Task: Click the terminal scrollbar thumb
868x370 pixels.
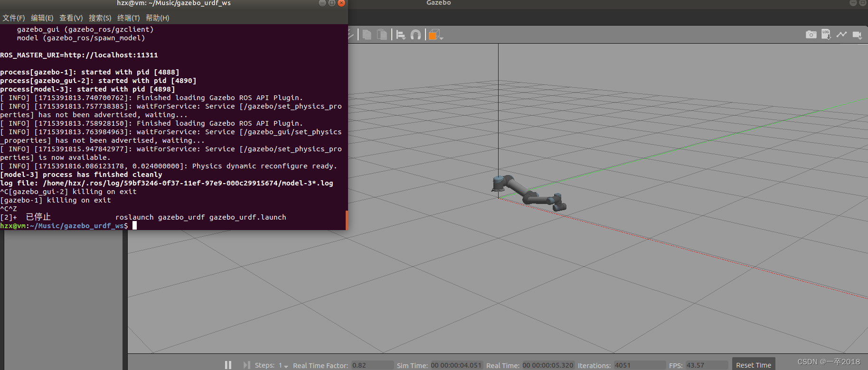Action: 347,220
